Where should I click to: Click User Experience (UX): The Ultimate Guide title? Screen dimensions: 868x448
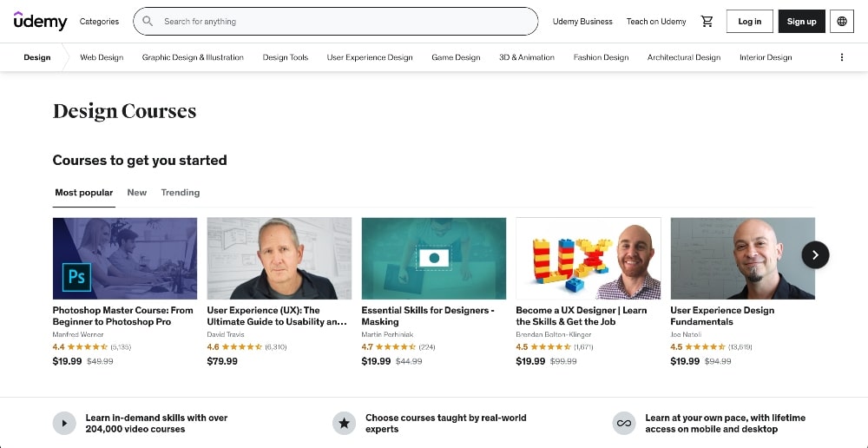point(277,316)
